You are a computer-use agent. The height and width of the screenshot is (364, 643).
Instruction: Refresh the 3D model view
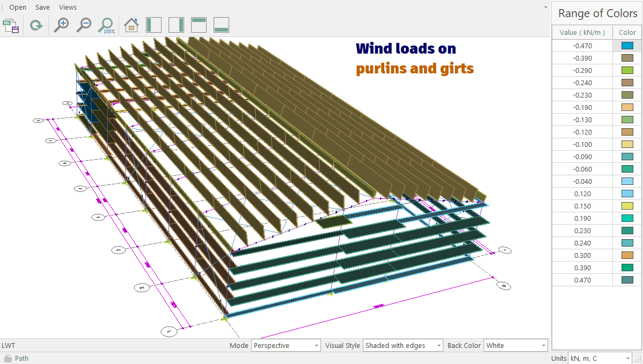coord(36,25)
